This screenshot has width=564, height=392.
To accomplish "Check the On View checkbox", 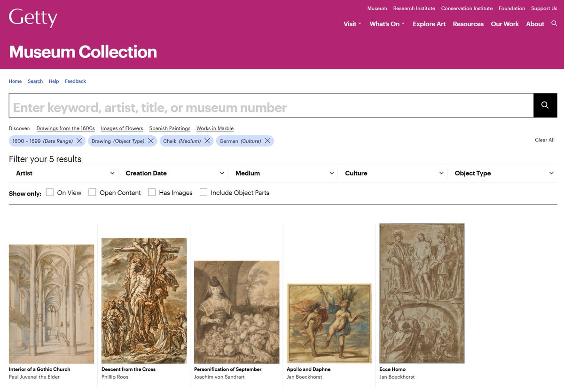I will 50,192.
